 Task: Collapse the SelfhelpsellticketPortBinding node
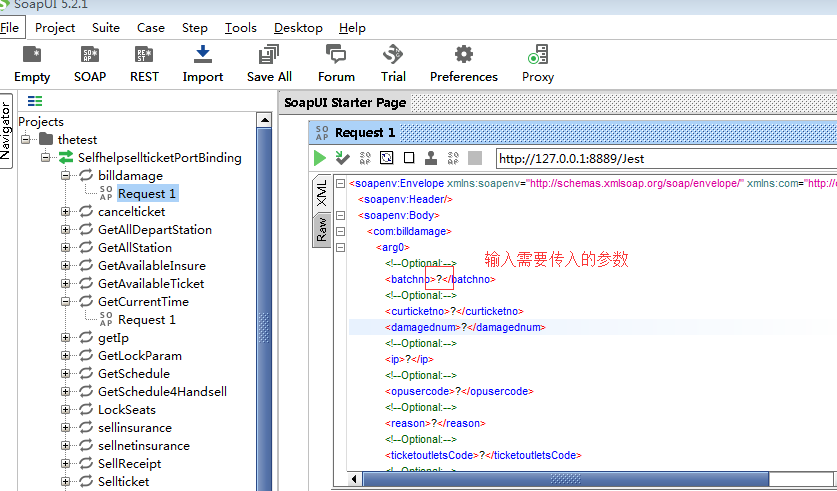45,157
